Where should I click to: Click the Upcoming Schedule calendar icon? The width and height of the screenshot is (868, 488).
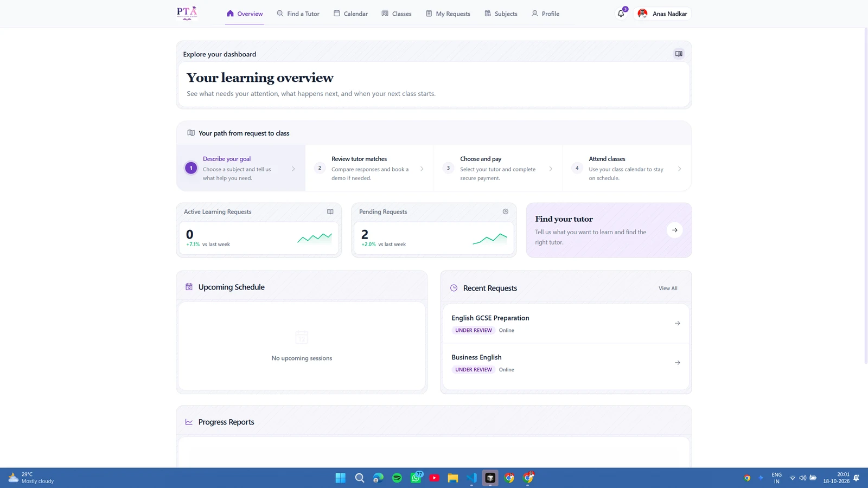coord(189,287)
